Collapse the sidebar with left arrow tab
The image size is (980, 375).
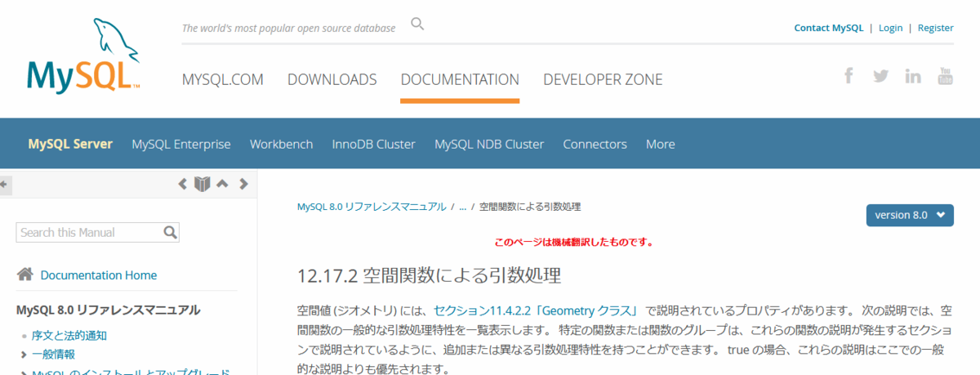click(4, 185)
